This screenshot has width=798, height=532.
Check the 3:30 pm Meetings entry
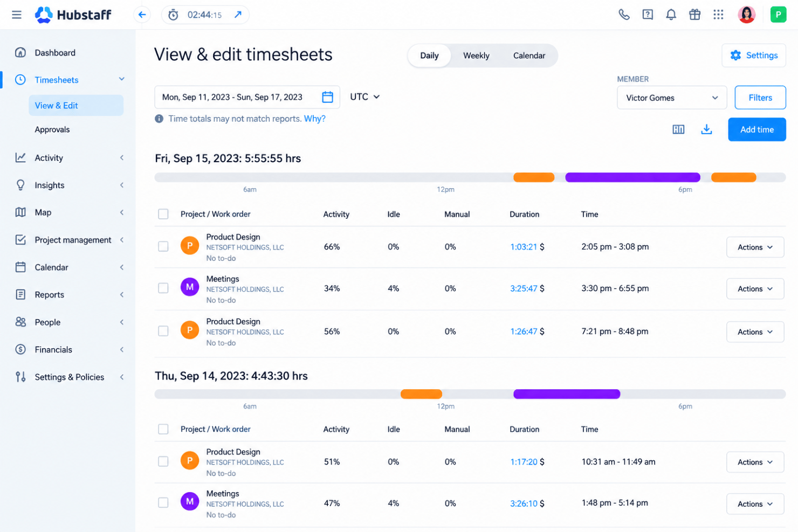click(x=163, y=288)
